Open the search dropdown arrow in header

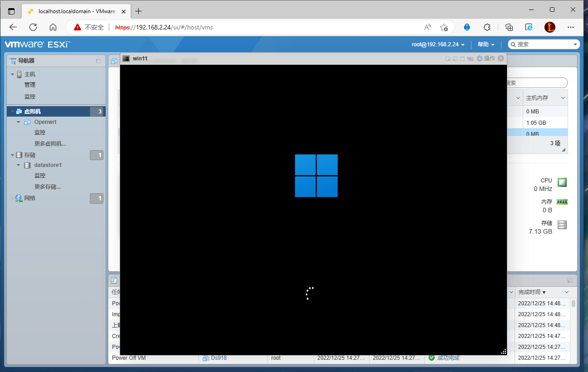click(x=576, y=44)
